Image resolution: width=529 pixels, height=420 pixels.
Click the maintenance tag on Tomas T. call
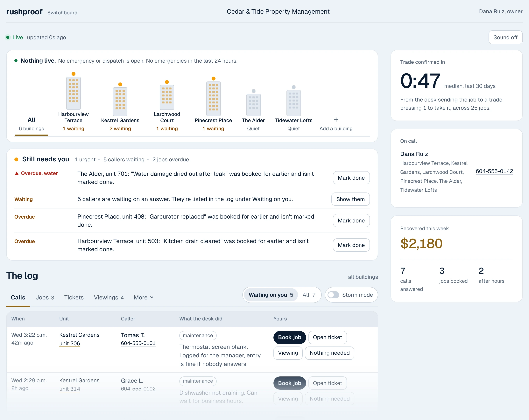click(198, 335)
